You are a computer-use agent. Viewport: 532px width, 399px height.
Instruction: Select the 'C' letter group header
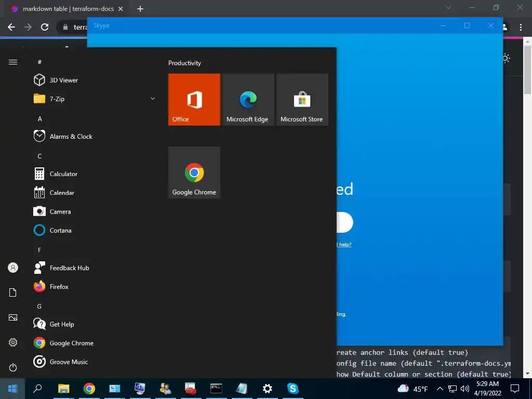pyautogui.click(x=39, y=156)
